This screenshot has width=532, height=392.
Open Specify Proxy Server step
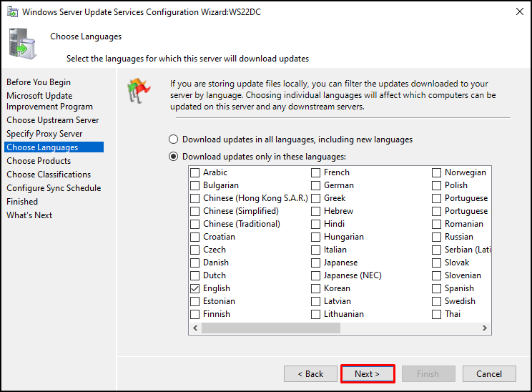point(44,134)
